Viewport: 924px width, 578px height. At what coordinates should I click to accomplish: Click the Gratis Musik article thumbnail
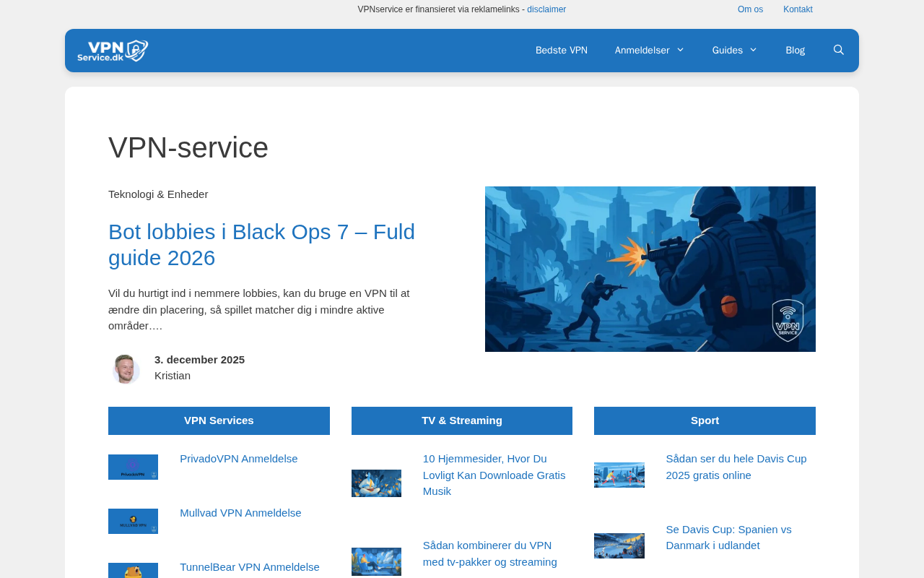coord(376,483)
